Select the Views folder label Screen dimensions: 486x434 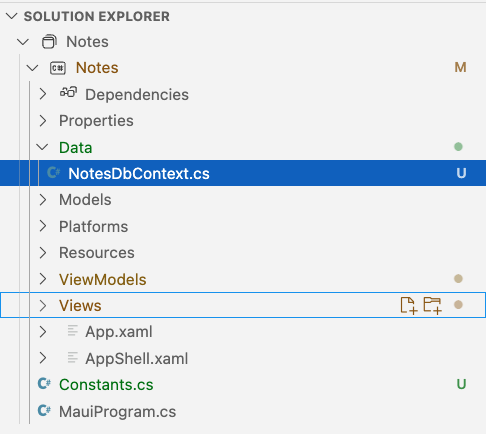(x=80, y=306)
